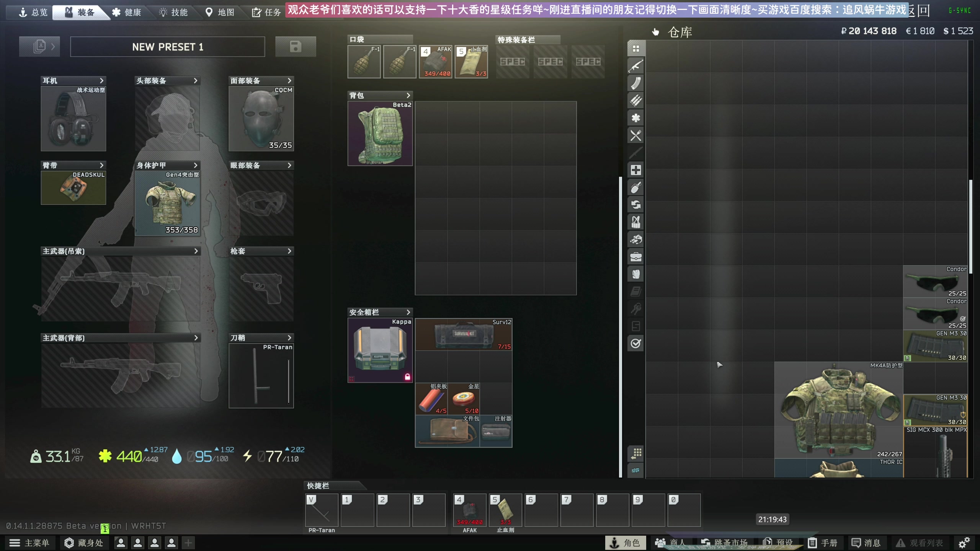
Task: Filter stash by medkit cross icon
Action: 636,170
